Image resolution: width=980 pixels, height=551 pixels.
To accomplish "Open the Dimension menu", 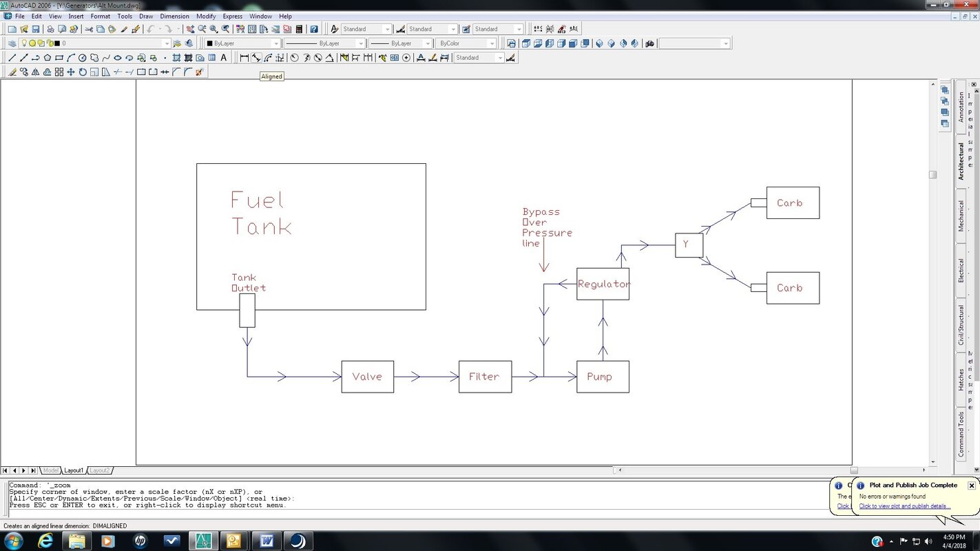I will (175, 16).
